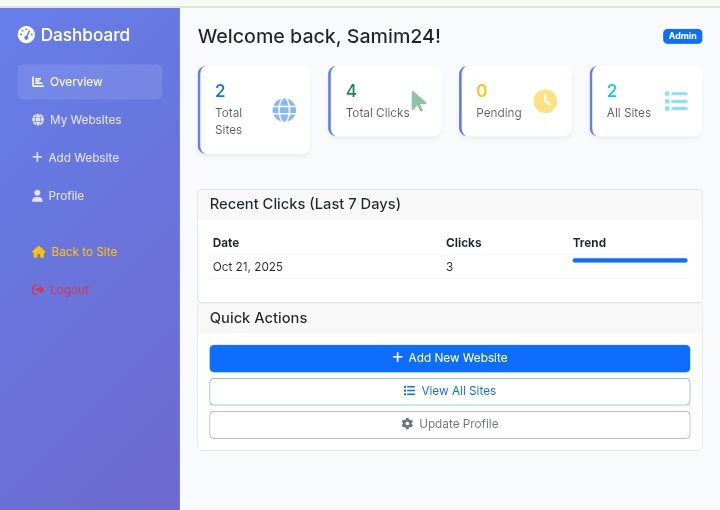Click the Recent Clicks (Last 7 Days) heading
The image size is (720, 510).
(305, 204)
